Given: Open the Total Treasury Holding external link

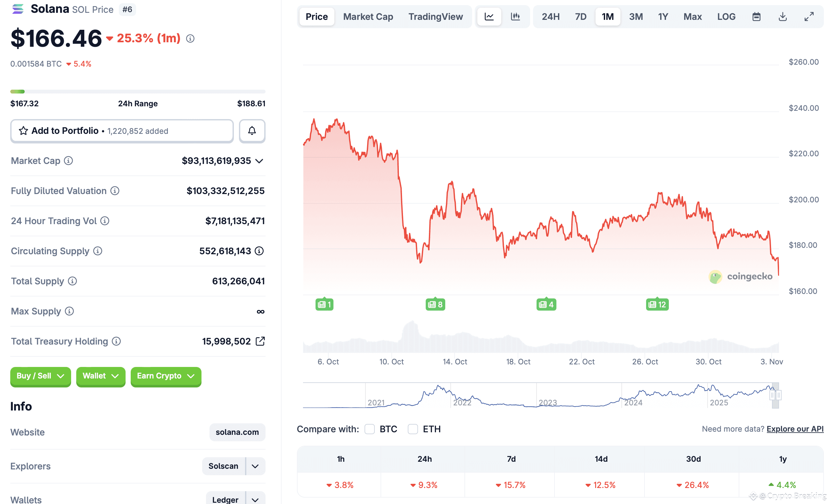Looking at the screenshot, I should point(261,341).
